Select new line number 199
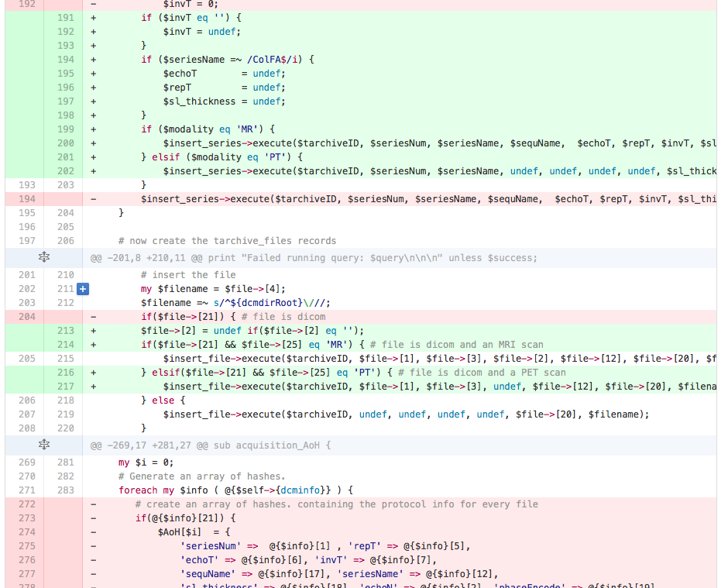The width and height of the screenshot is (728, 588). pyautogui.click(x=65, y=129)
